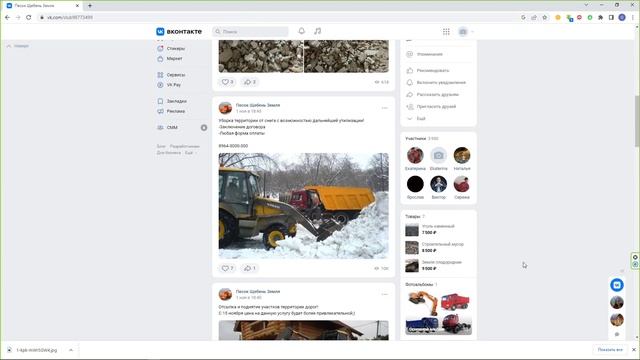Expand Ещё in the sidebar footer
This screenshot has height=360, width=640.
tap(190, 153)
